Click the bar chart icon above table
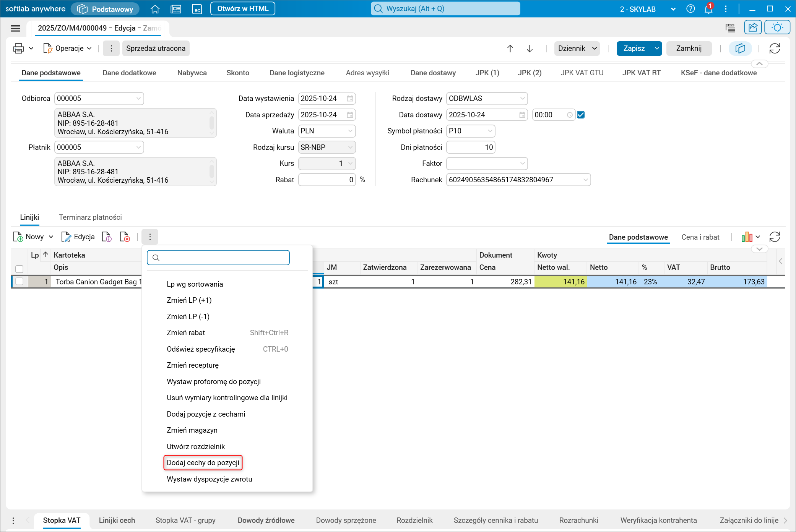 tap(747, 237)
